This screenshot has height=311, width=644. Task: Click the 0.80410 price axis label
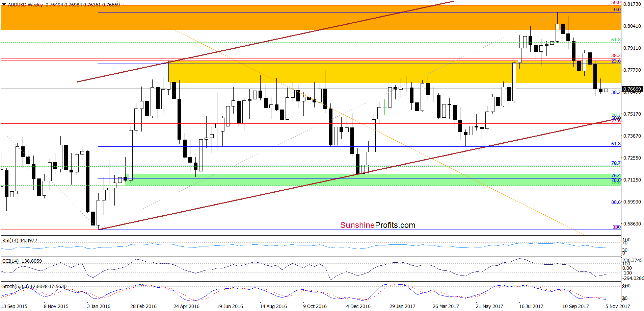tap(632, 26)
